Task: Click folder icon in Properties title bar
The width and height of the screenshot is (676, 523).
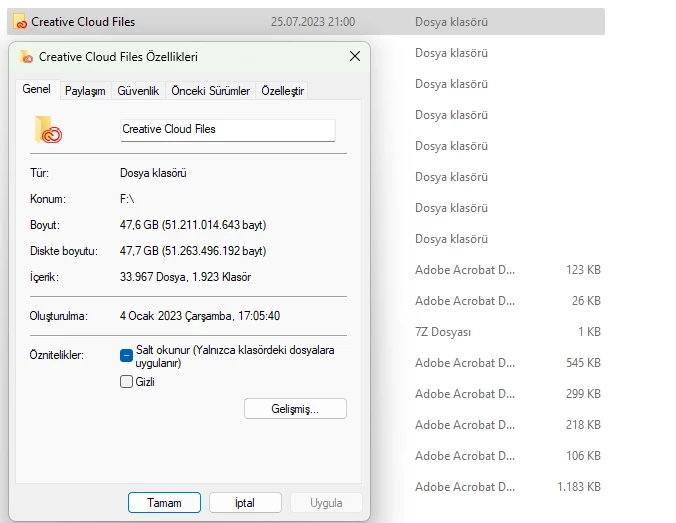Action: [x=26, y=56]
